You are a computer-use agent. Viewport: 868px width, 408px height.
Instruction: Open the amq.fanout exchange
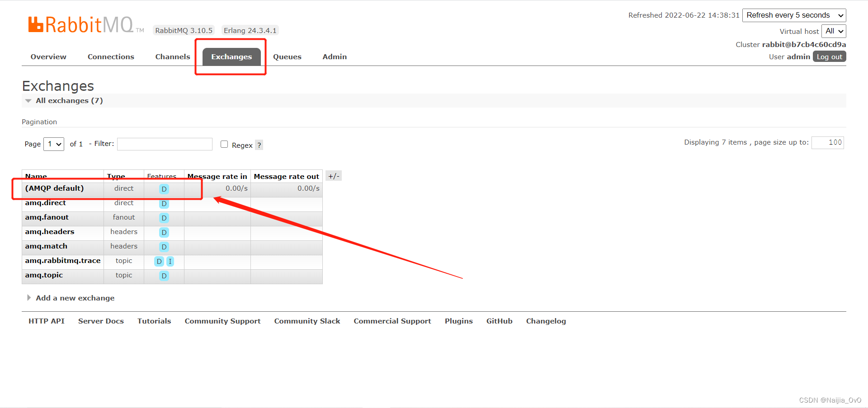point(47,217)
